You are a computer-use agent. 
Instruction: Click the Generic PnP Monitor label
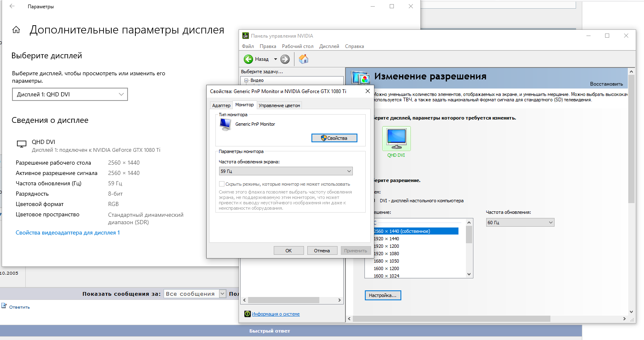(255, 124)
